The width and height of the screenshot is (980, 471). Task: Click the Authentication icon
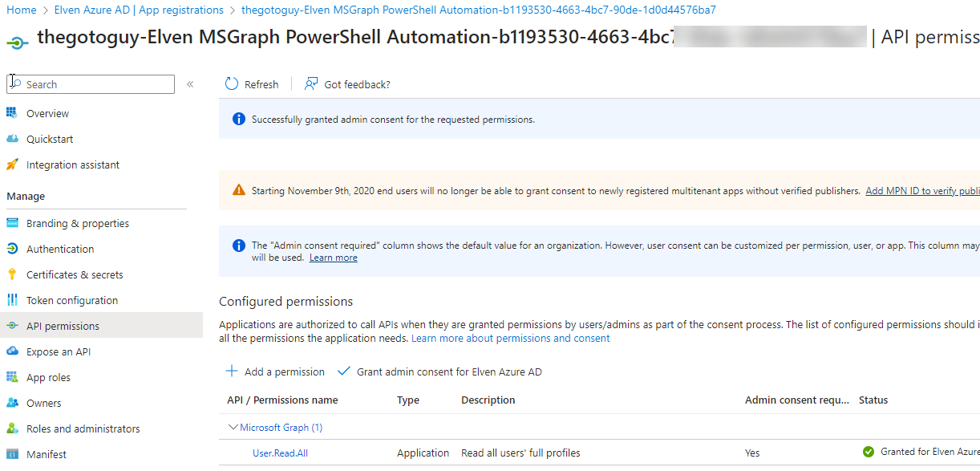tap(12, 249)
